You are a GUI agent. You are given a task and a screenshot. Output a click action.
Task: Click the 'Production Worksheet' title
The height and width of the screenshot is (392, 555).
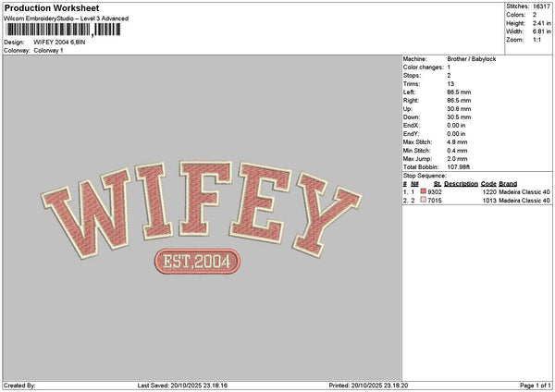pyautogui.click(x=52, y=7)
